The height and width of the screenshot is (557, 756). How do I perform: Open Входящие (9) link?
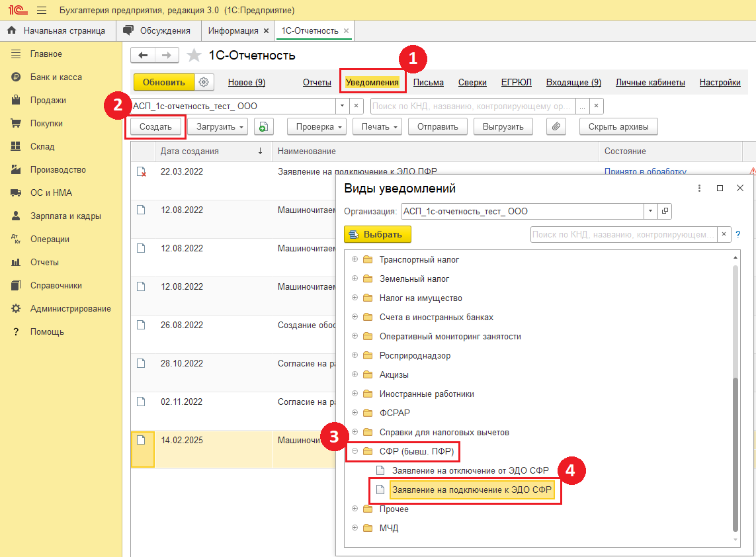[573, 83]
